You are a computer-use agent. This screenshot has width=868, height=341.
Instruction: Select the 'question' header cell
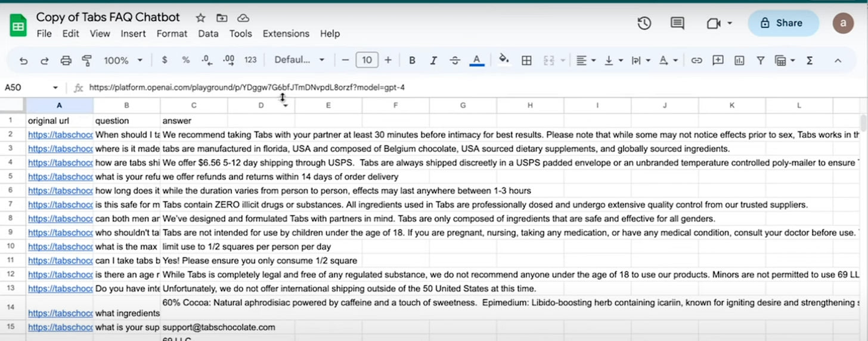[127, 120]
